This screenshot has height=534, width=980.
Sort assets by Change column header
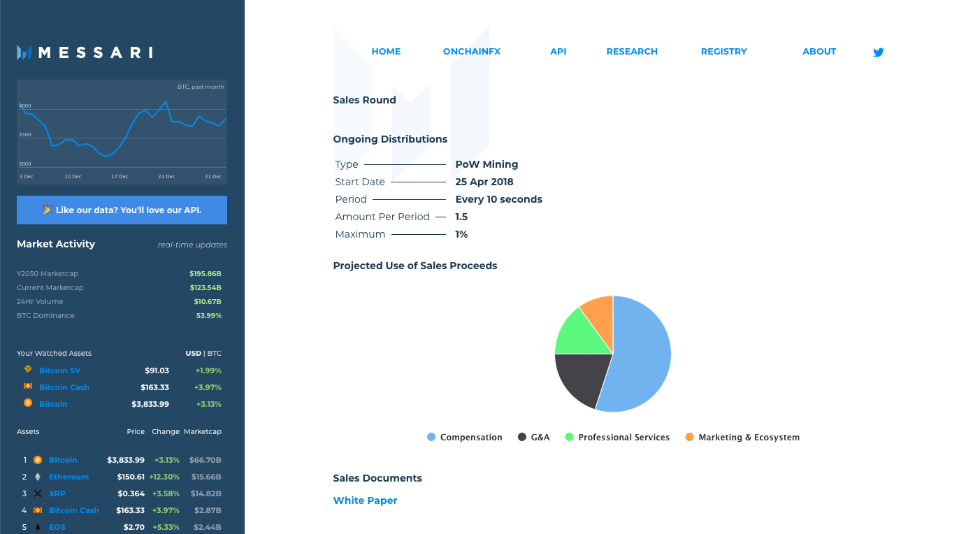166,432
